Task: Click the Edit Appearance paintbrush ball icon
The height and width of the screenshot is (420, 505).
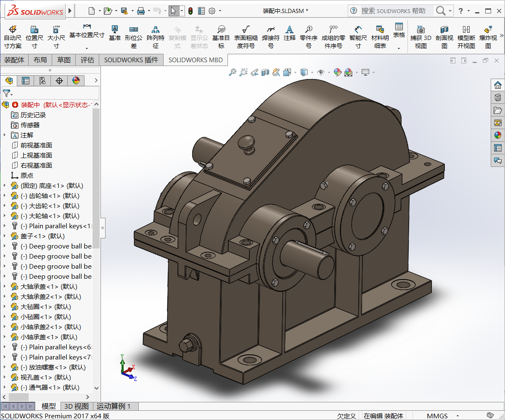Action: click(x=338, y=72)
